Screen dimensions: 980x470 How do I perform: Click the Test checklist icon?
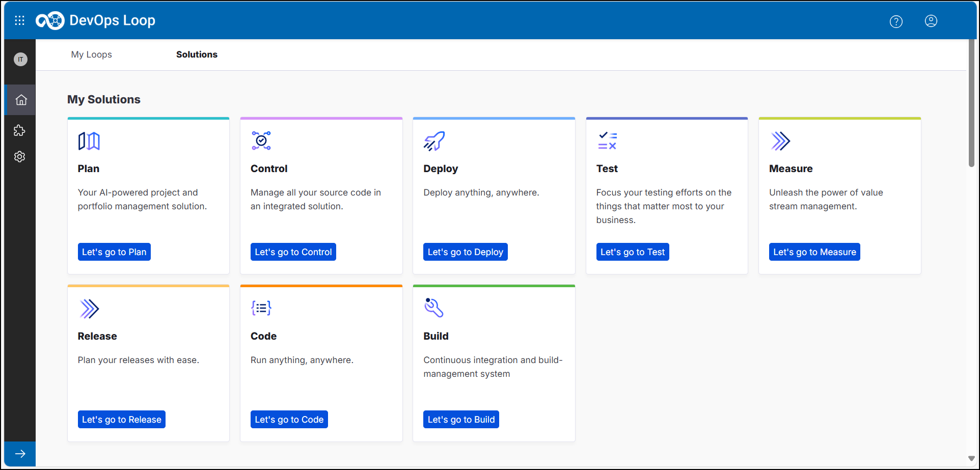[x=607, y=141]
